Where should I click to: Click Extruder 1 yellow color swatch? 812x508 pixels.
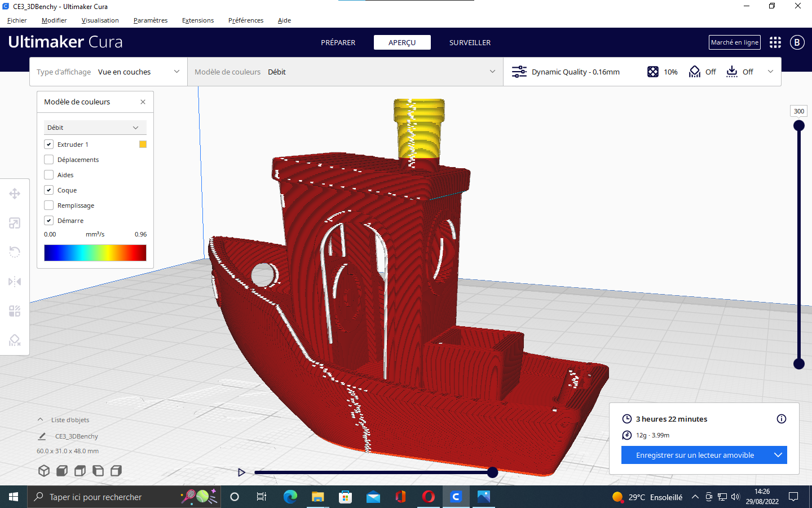tap(143, 144)
